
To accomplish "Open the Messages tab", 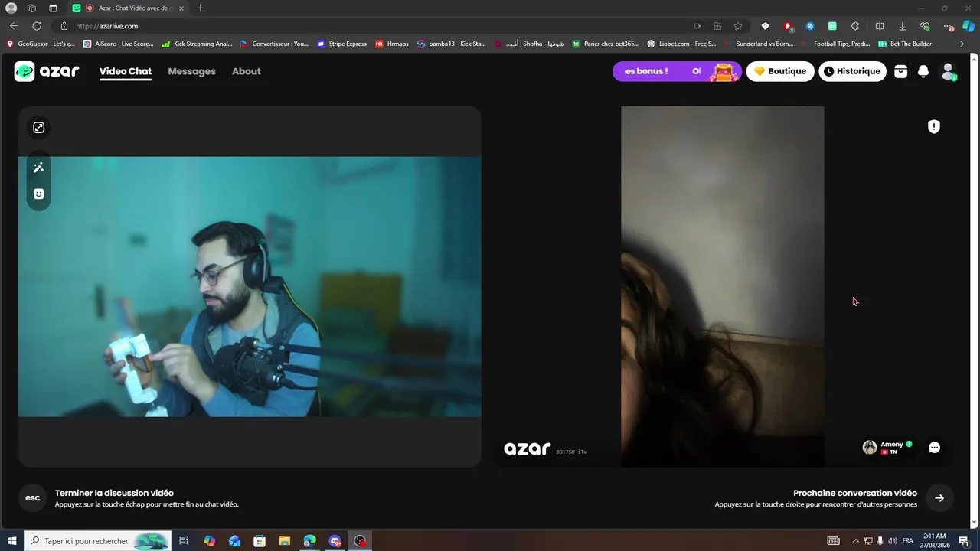I will pyautogui.click(x=191, y=71).
